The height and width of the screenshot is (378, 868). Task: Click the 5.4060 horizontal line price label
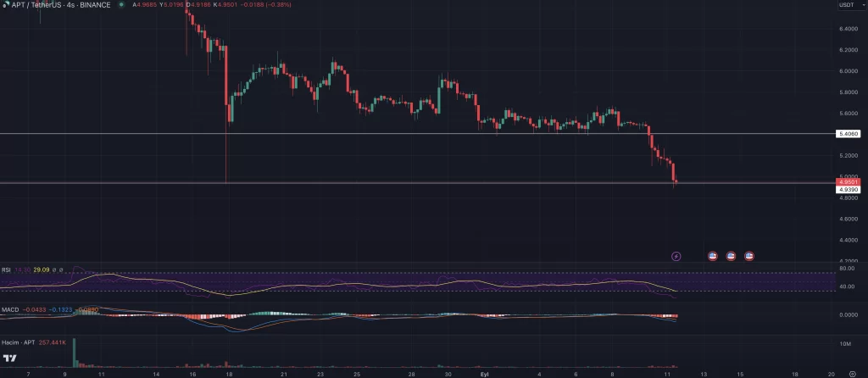[848, 134]
